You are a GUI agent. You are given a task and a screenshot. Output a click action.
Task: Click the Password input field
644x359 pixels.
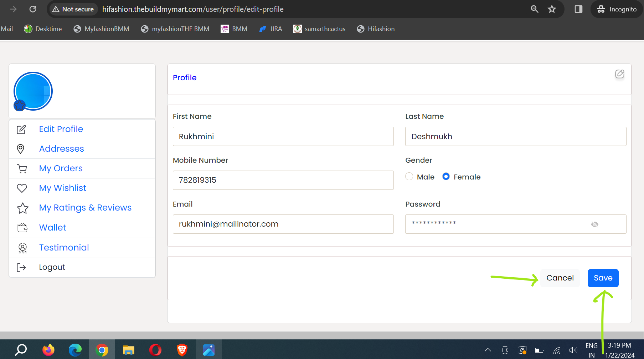point(516,224)
